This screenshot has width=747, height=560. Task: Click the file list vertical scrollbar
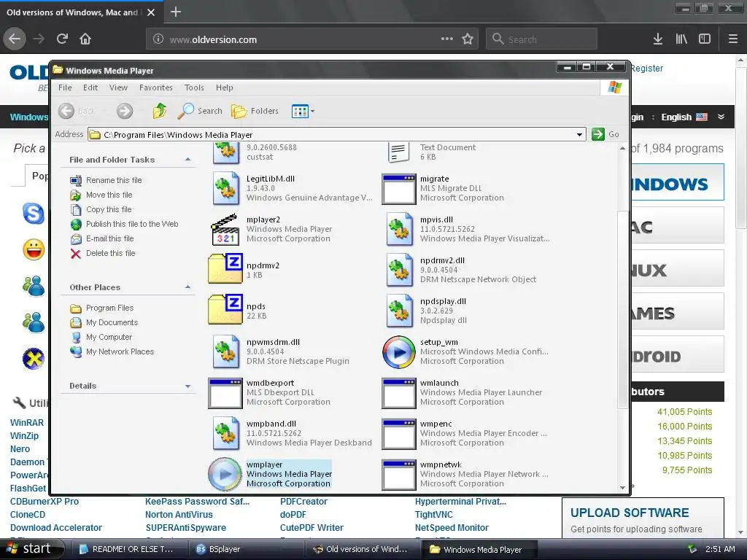point(623,309)
